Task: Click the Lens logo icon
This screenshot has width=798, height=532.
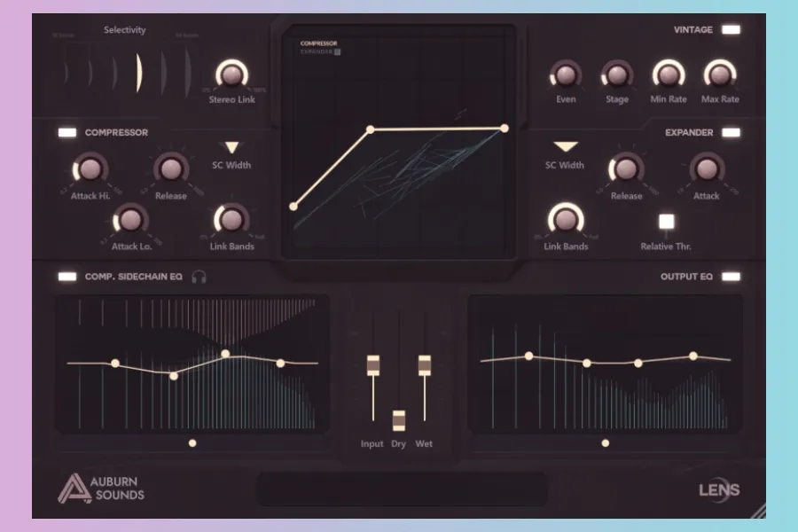Action: [719, 489]
